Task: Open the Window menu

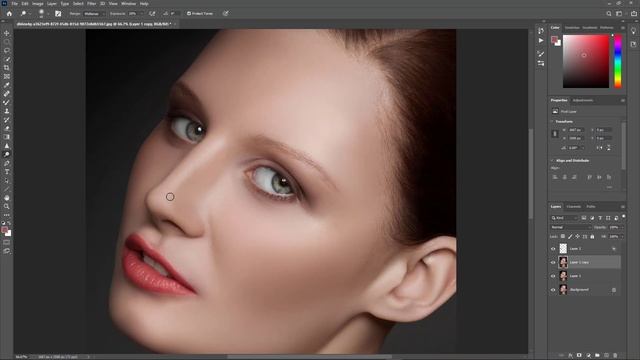Action: (128, 4)
